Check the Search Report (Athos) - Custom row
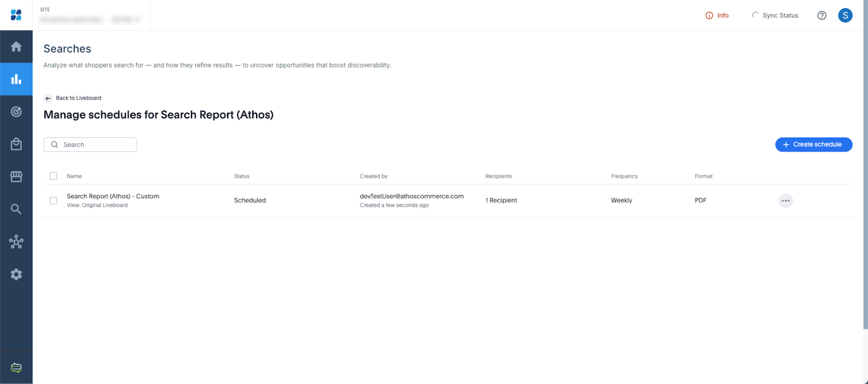868x384 pixels. 53,201
